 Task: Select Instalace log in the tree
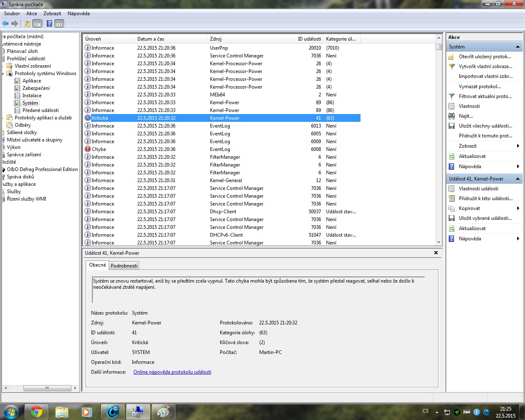32,96
